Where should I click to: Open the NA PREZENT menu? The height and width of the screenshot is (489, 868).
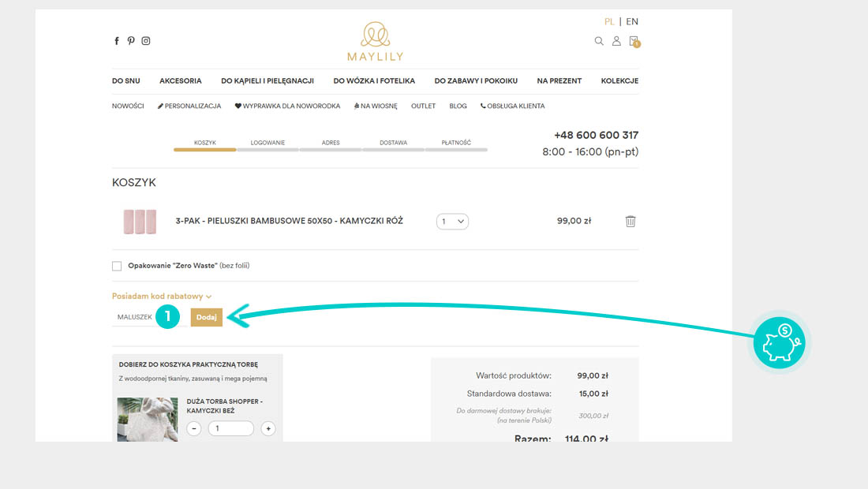[x=559, y=80]
